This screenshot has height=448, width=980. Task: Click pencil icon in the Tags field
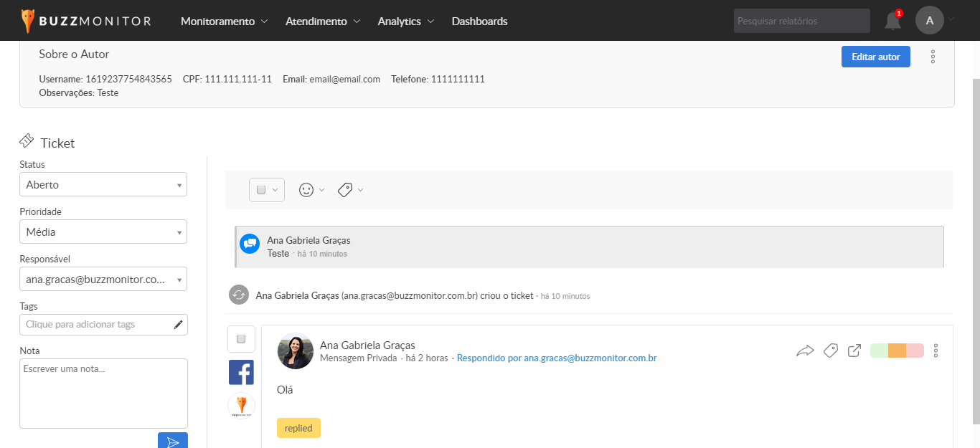pyautogui.click(x=179, y=325)
